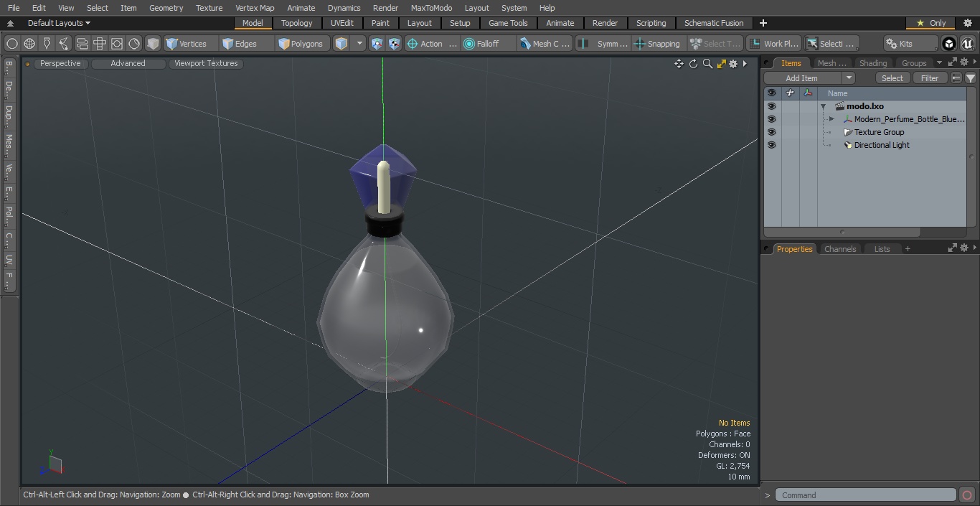Click the pie-circle tool icon

[x=134, y=44]
